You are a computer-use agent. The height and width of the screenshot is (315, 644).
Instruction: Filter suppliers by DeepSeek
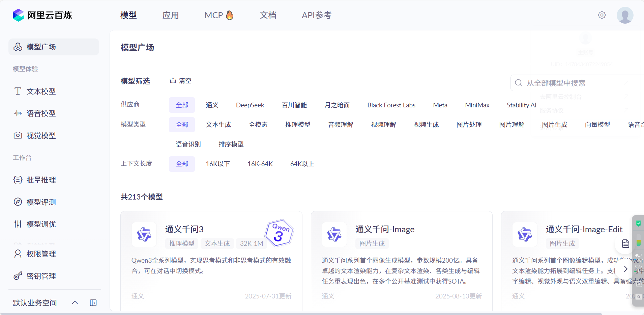tap(250, 105)
